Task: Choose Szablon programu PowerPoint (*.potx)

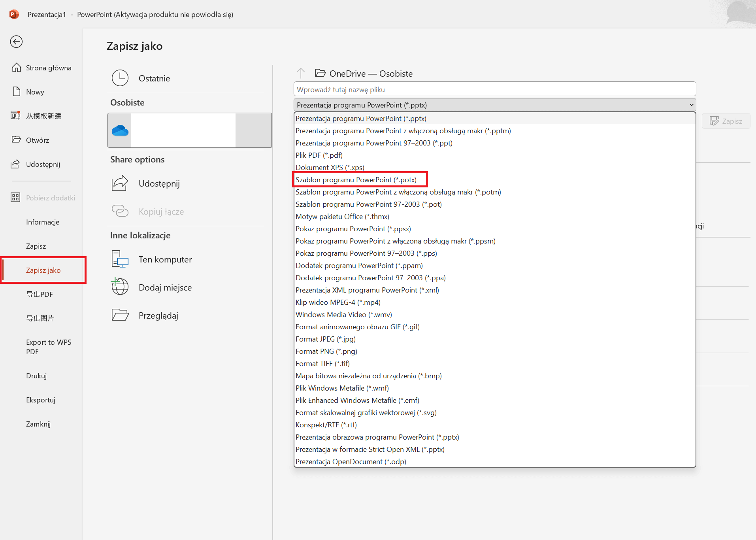Action: pyautogui.click(x=356, y=180)
